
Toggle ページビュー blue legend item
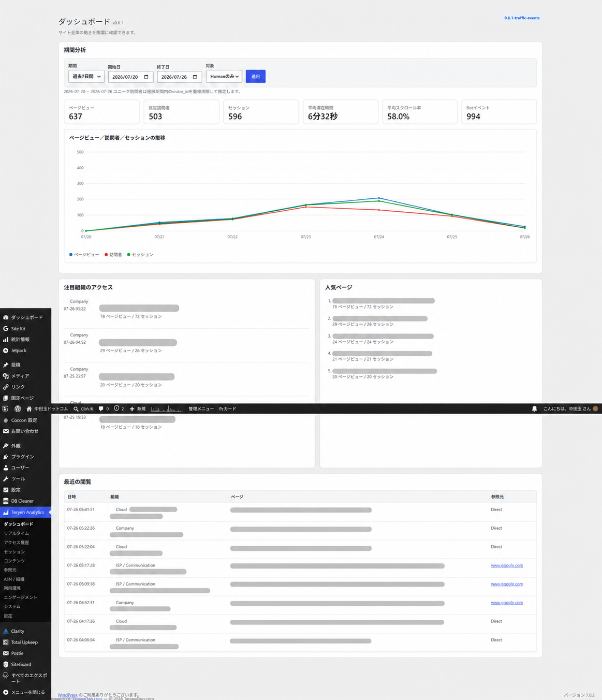(x=84, y=255)
